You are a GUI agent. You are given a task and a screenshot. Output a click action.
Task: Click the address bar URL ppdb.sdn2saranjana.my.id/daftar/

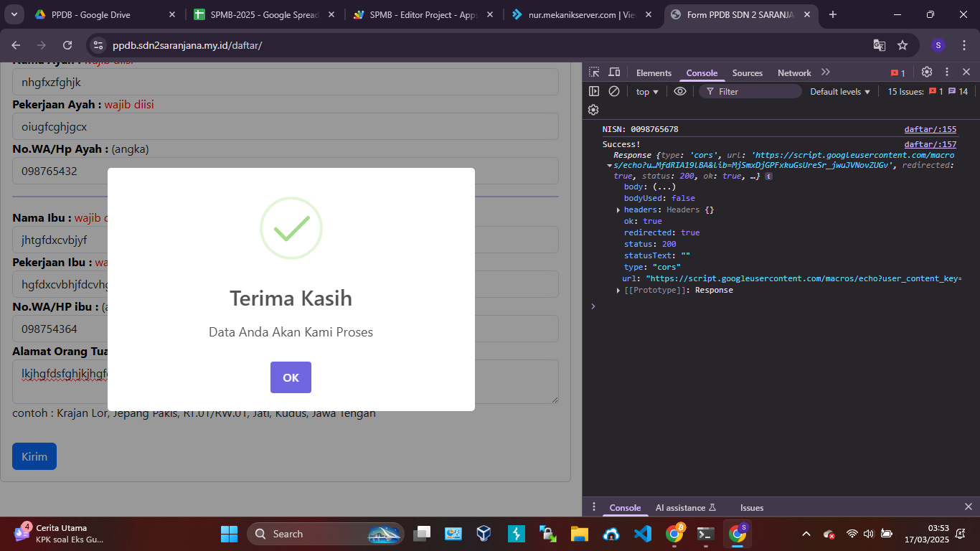click(187, 45)
